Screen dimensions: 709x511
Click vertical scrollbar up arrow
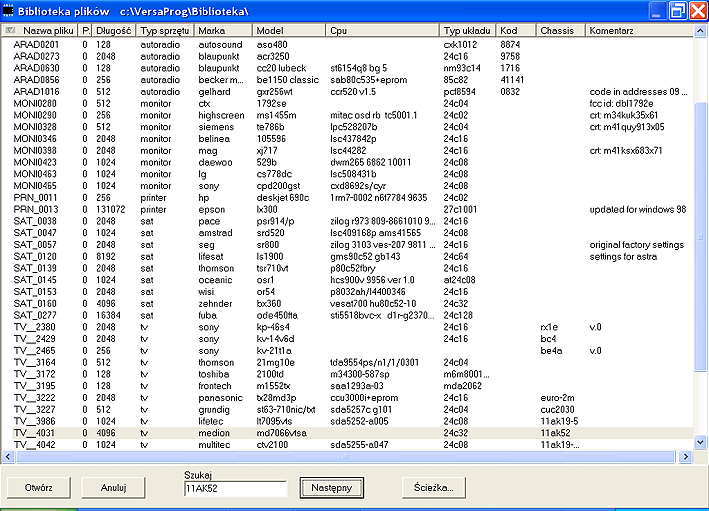tap(700, 31)
